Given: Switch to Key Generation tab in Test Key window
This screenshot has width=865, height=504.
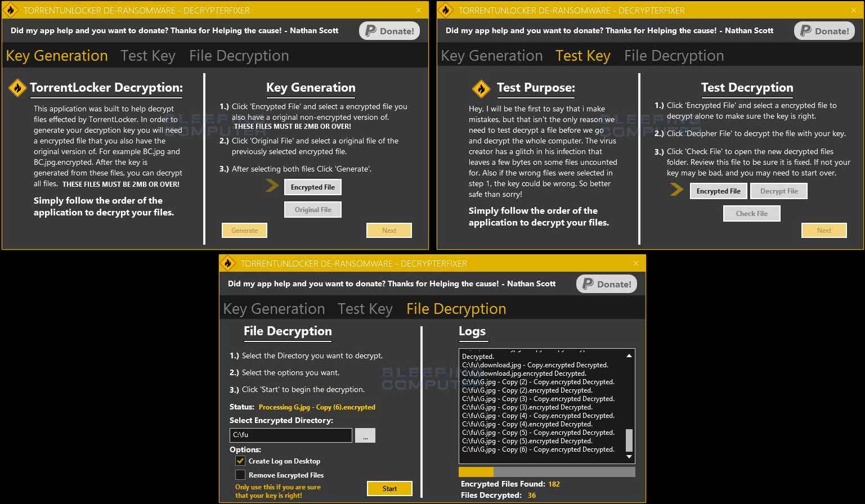Looking at the screenshot, I should 492,56.
